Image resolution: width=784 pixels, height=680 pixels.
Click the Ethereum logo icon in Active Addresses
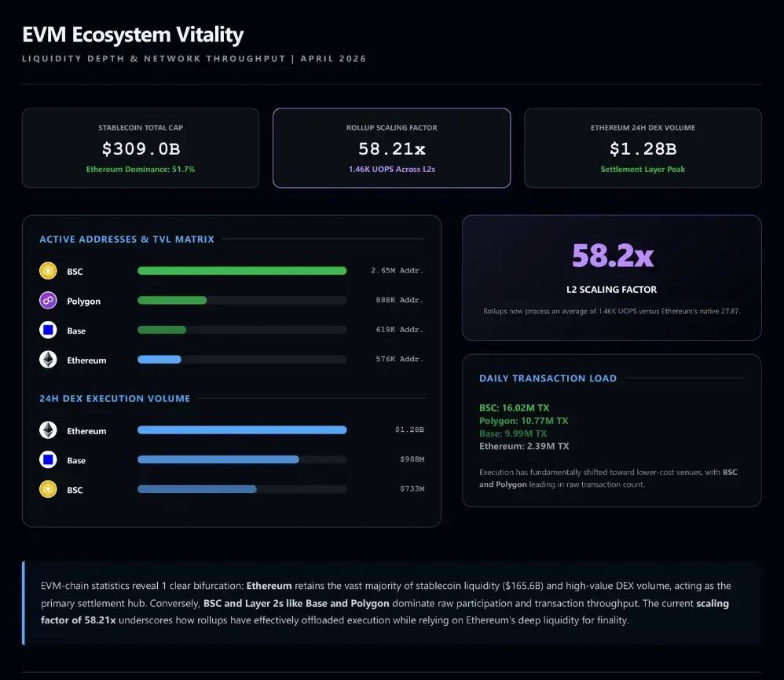(48, 359)
